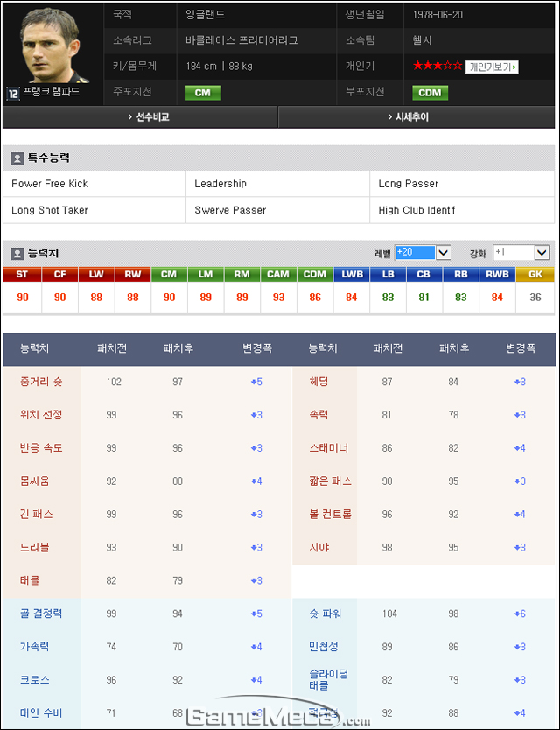Click the 크로스 stat label
This screenshot has width=560, height=730.
pyautogui.click(x=34, y=680)
